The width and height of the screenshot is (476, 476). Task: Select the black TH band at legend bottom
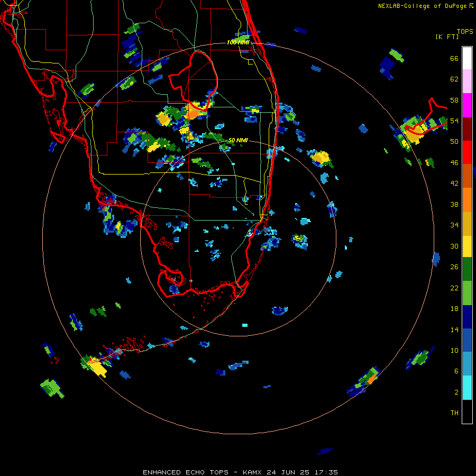point(467,411)
